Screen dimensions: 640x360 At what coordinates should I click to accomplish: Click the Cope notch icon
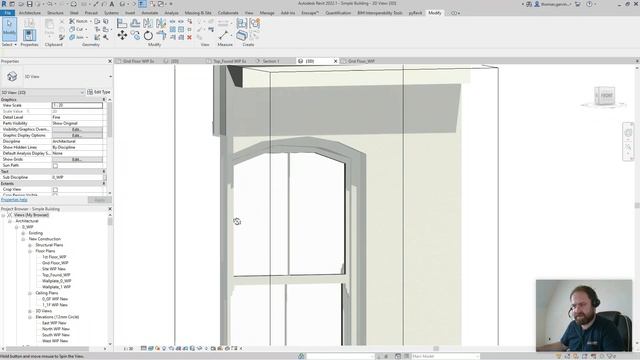pos(72,21)
